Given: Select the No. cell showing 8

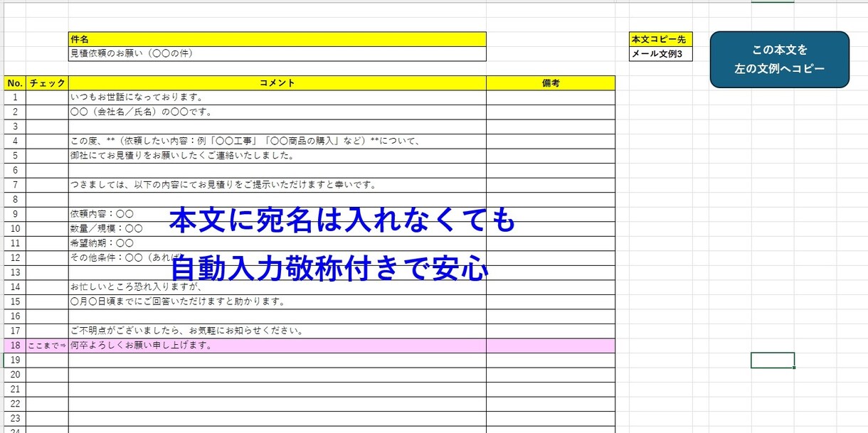Looking at the screenshot, I should [15, 200].
